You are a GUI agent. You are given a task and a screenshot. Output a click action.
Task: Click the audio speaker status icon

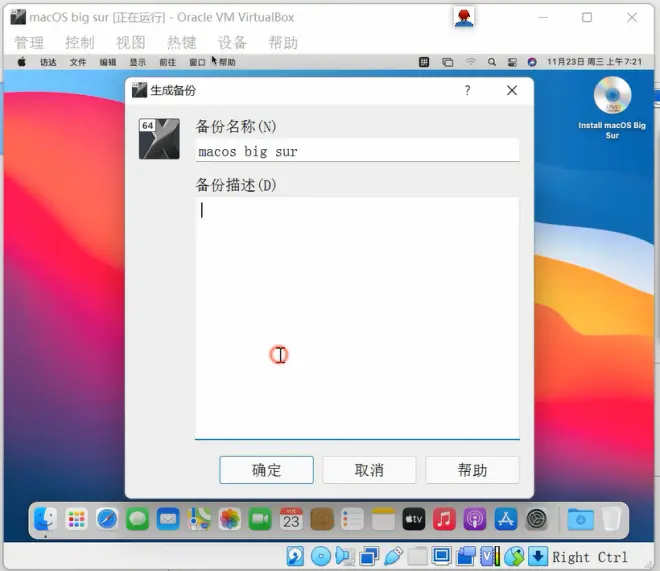click(x=345, y=556)
